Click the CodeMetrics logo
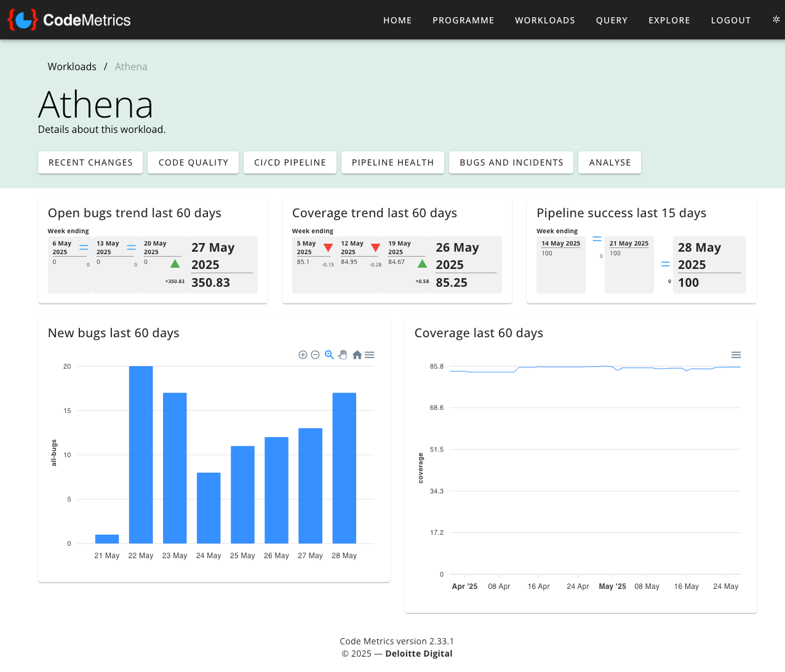The height and width of the screenshot is (672, 785). (69, 20)
